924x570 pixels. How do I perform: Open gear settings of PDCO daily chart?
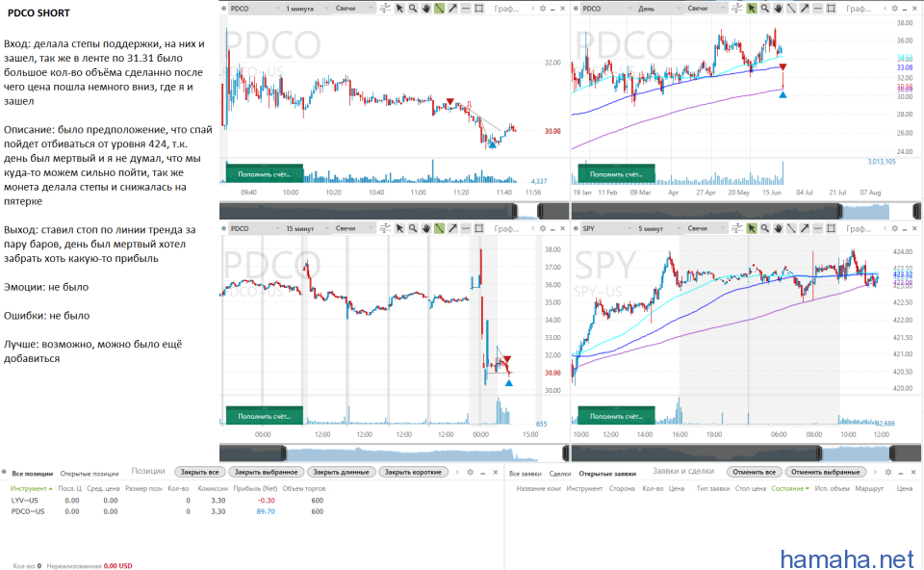click(894, 9)
